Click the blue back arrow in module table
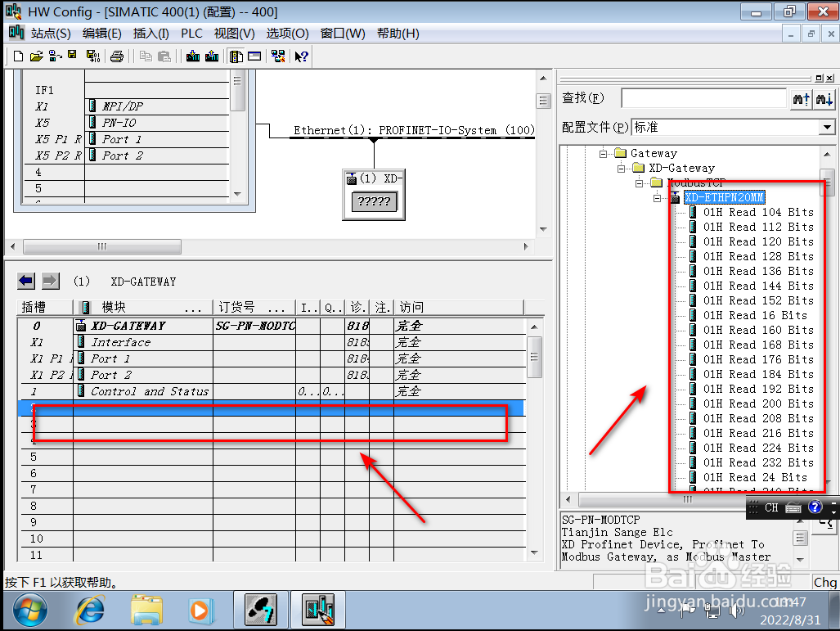 [x=25, y=281]
